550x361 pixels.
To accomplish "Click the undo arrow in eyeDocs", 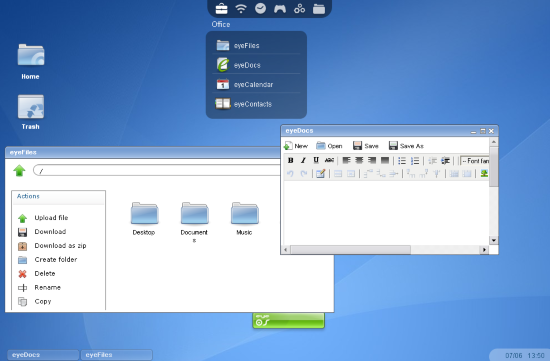I will pos(290,173).
